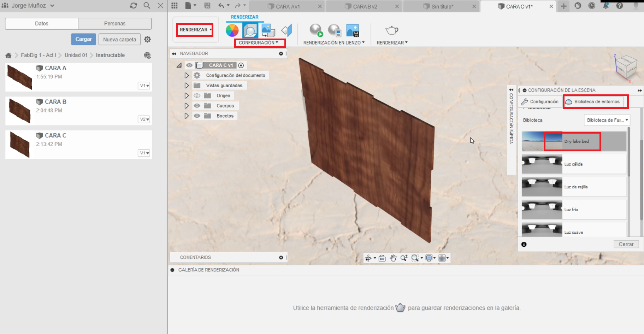Start the in-canvas render icon
This screenshot has width=644, height=334.
click(316, 30)
